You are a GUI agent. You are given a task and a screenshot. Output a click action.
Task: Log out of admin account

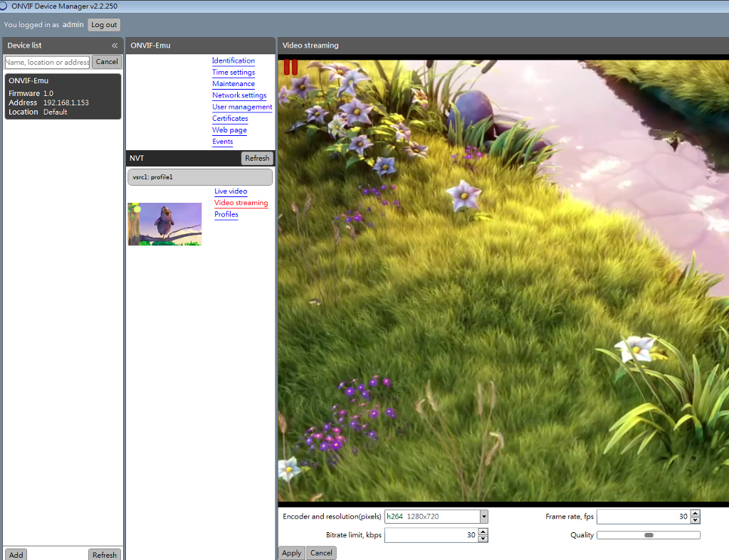(104, 25)
